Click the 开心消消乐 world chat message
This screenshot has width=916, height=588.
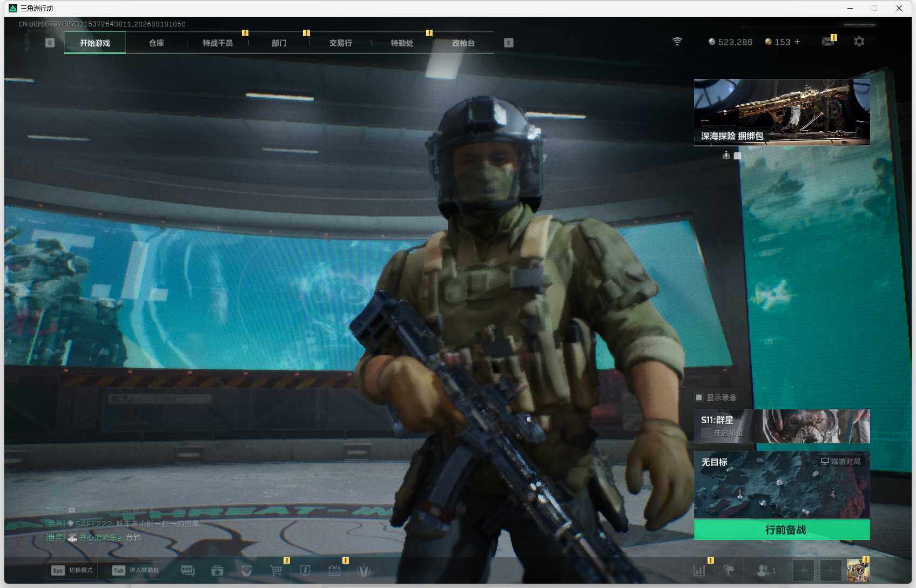pyautogui.click(x=93, y=537)
